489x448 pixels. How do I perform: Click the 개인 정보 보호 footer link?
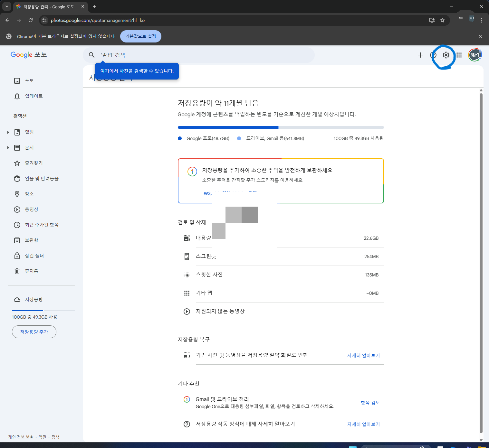pos(21,437)
